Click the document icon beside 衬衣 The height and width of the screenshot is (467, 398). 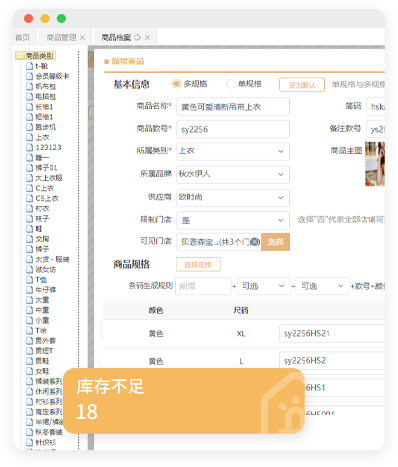pyautogui.click(x=29, y=208)
